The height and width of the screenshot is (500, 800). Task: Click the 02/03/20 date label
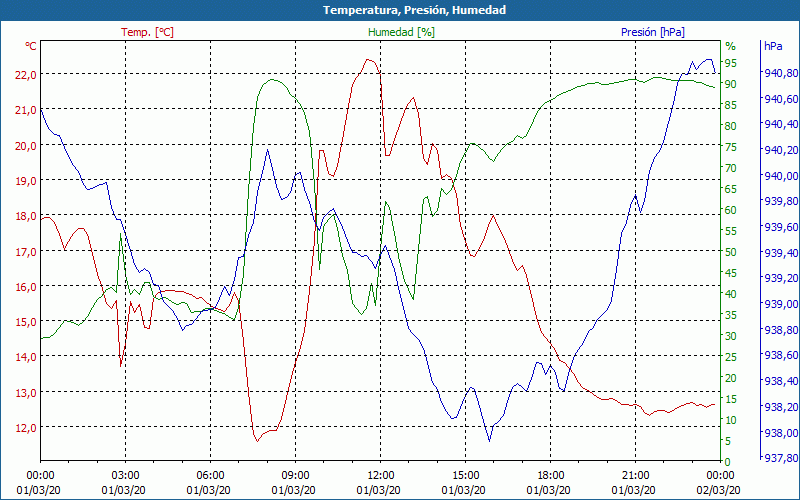click(x=718, y=490)
